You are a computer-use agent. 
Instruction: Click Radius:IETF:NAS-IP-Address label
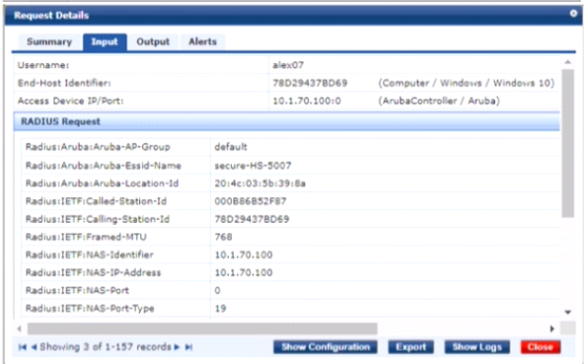point(93,272)
